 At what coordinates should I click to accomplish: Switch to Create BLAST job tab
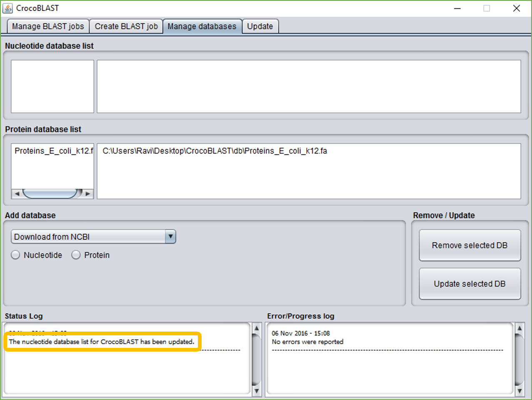(126, 26)
